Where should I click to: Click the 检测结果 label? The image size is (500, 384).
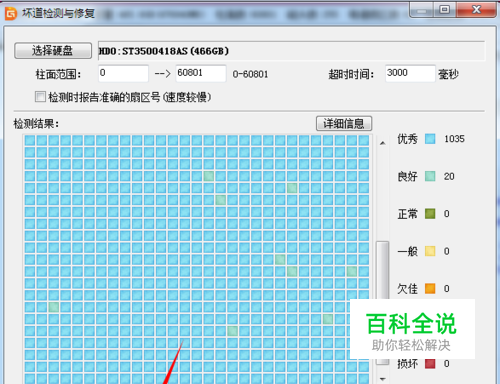(36, 124)
